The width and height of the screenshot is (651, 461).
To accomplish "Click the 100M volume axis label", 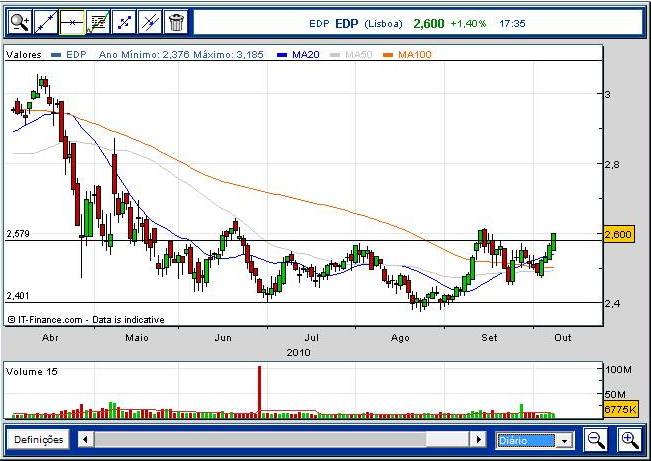I will (619, 370).
